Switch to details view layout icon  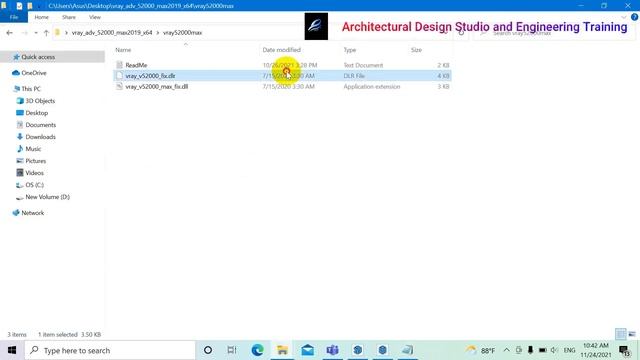click(621, 334)
